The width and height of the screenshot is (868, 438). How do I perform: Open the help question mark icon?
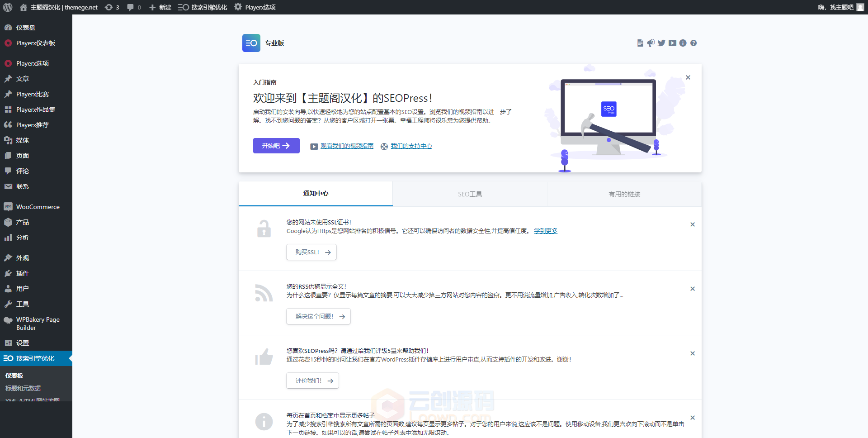point(693,43)
